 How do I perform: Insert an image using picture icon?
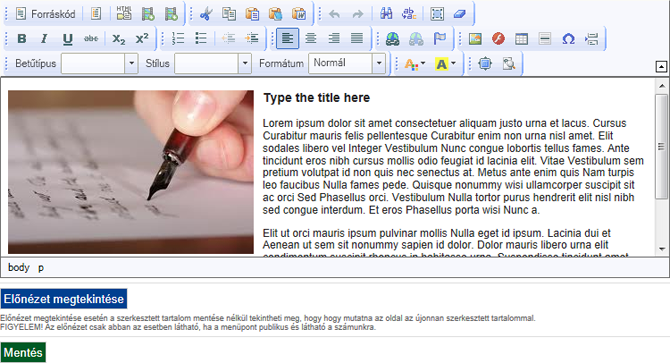[475, 39]
